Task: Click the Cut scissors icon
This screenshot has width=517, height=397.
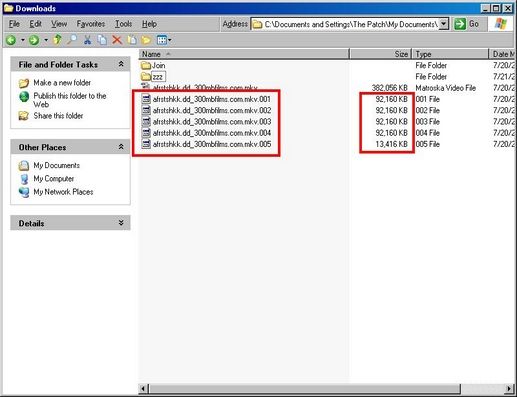Action: point(88,40)
